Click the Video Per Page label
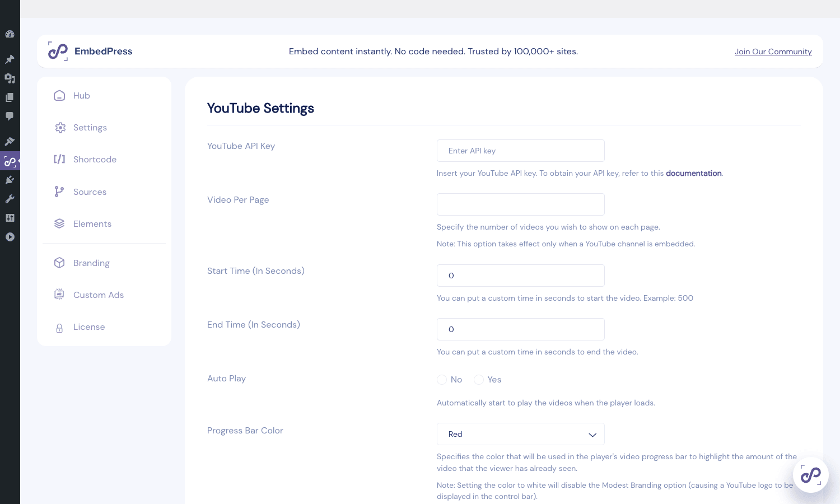Viewport: 840px width, 504px height. click(x=238, y=200)
